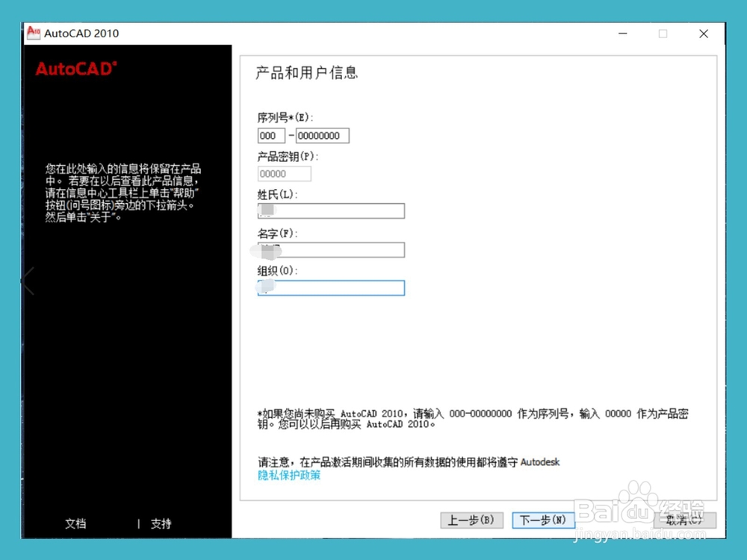Click the 支持 support link
This screenshot has height=560, width=747.
[161, 524]
